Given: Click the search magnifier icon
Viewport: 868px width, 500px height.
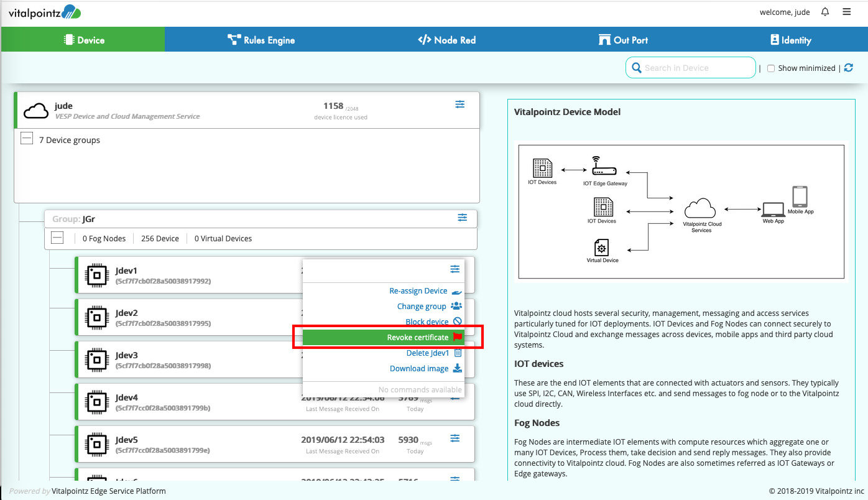Looking at the screenshot, I should [x=636, y=68].
